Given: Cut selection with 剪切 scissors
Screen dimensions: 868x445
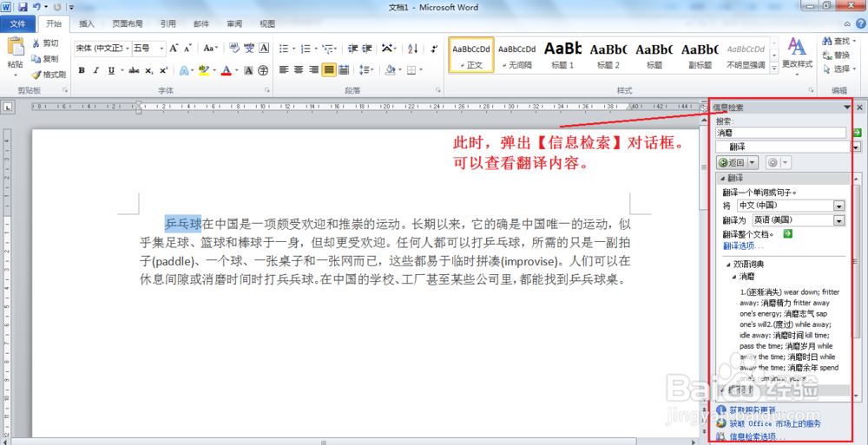Looking at the screenshot, I should coord(44,43).
